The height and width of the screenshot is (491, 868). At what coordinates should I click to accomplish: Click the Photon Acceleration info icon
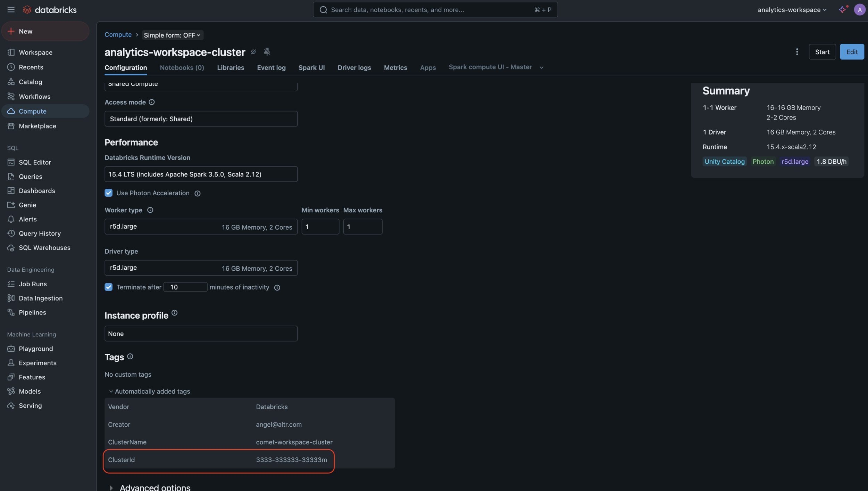point(198,194)
